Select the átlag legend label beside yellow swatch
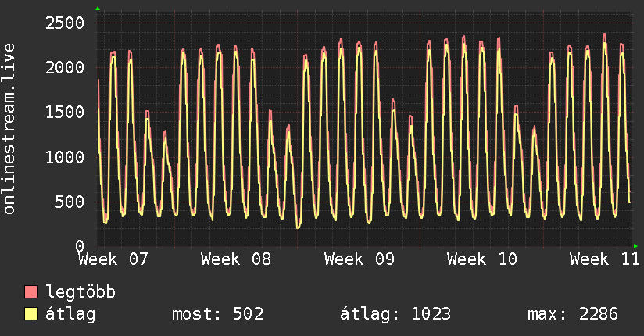This screenshot has height=336, width=644. [x=70, y=314]
